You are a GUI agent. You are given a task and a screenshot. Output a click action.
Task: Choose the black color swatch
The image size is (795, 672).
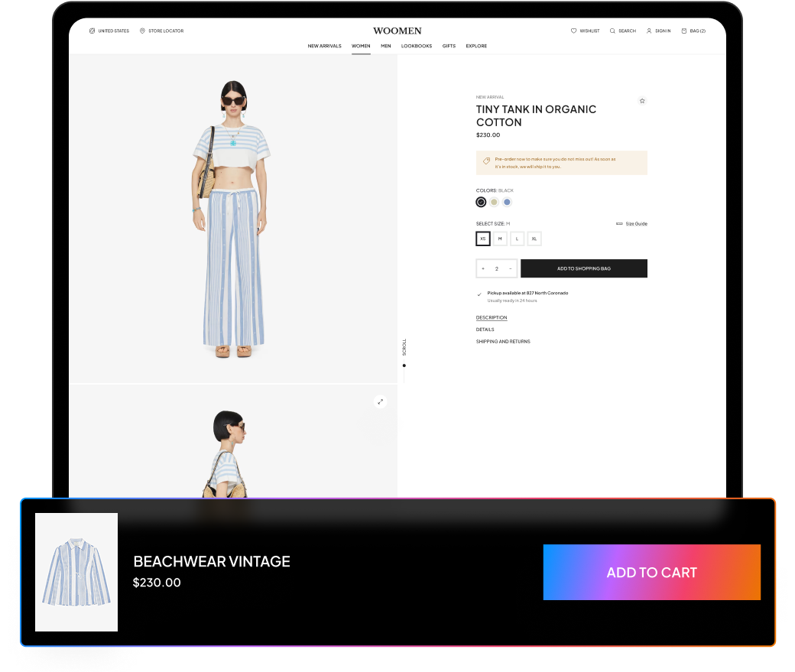pyautogui.click(x=481, y=203)
